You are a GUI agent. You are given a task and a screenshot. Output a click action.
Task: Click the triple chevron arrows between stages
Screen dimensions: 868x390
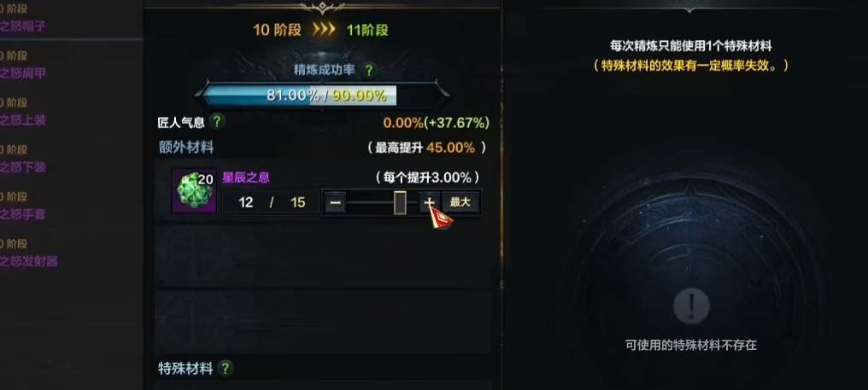coord(324,29)
